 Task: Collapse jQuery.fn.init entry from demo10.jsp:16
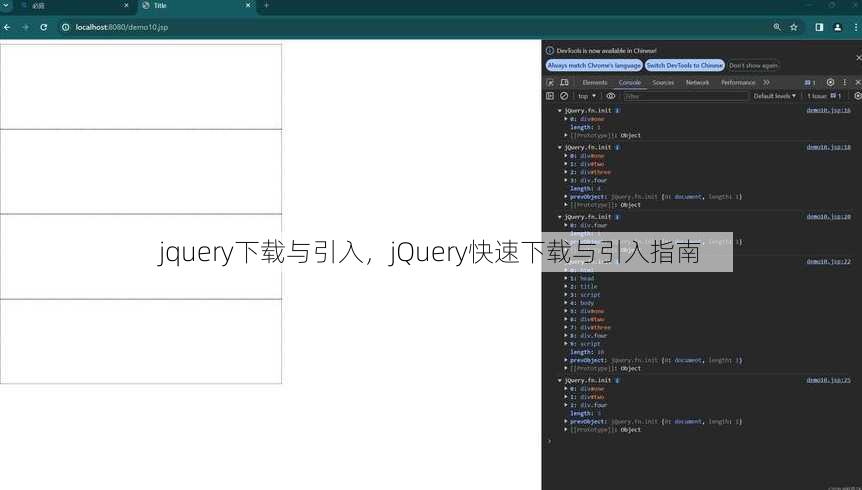click(x=560, y=111)
